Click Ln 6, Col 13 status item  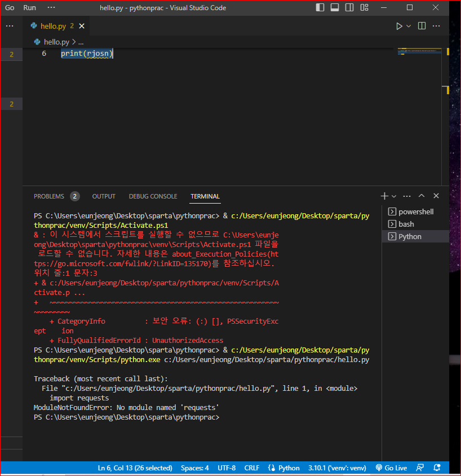(135, 468)
